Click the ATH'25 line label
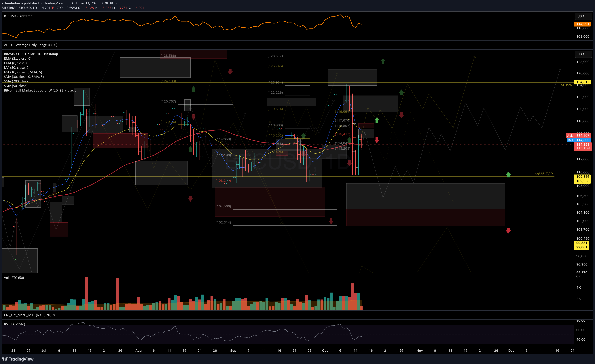The image size is (595, 364). 566,85
